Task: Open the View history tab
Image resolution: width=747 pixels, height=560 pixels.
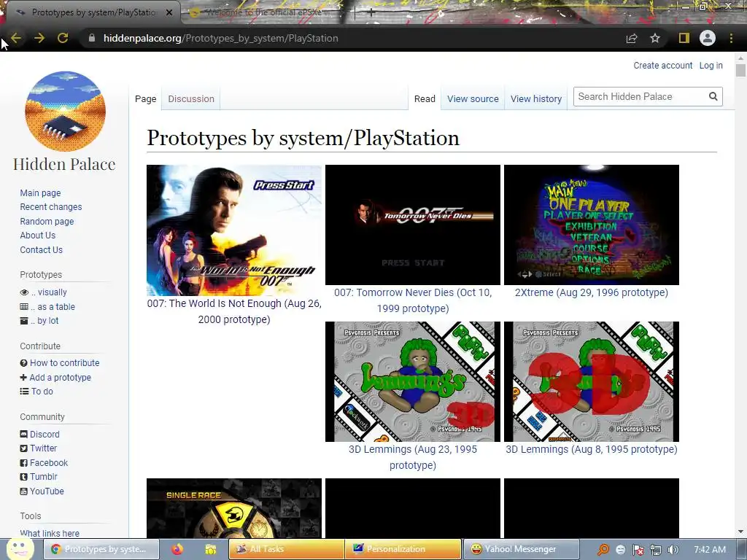Action: click(536, 98)
